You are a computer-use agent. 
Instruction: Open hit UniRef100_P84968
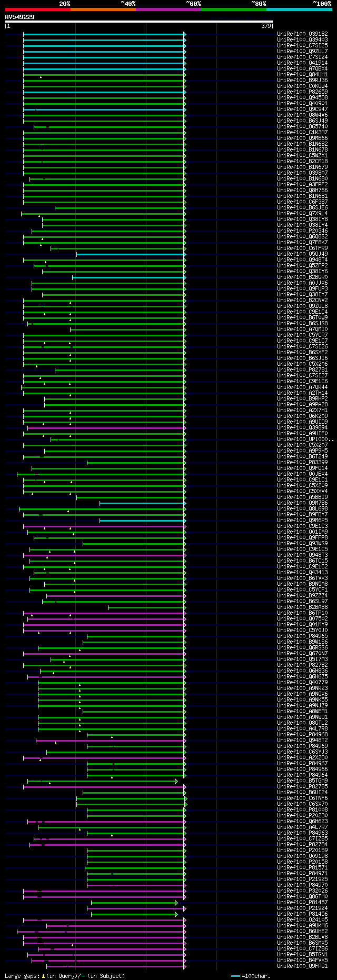coord(302,735)
